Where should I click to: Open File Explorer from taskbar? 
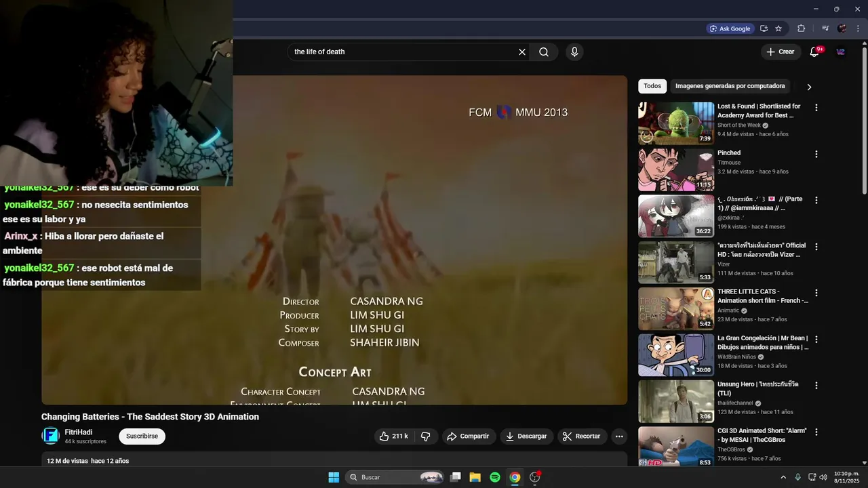[x=475, y=477]
